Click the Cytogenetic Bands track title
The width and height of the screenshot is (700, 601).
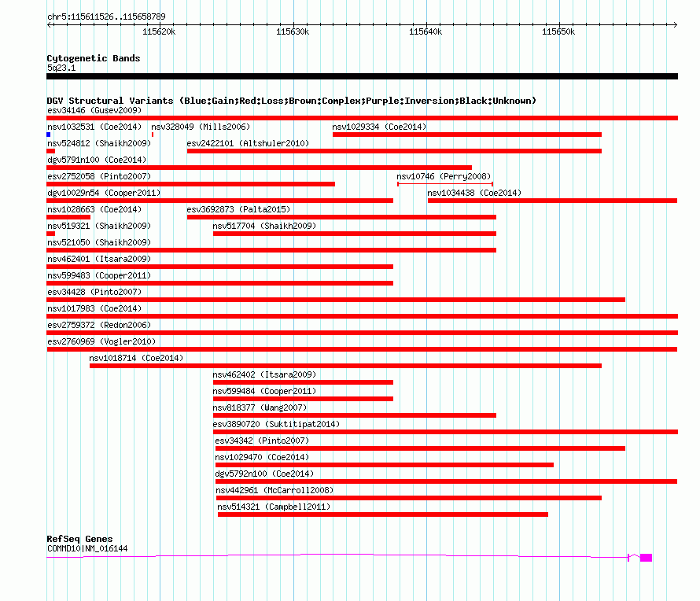(94, 58)
